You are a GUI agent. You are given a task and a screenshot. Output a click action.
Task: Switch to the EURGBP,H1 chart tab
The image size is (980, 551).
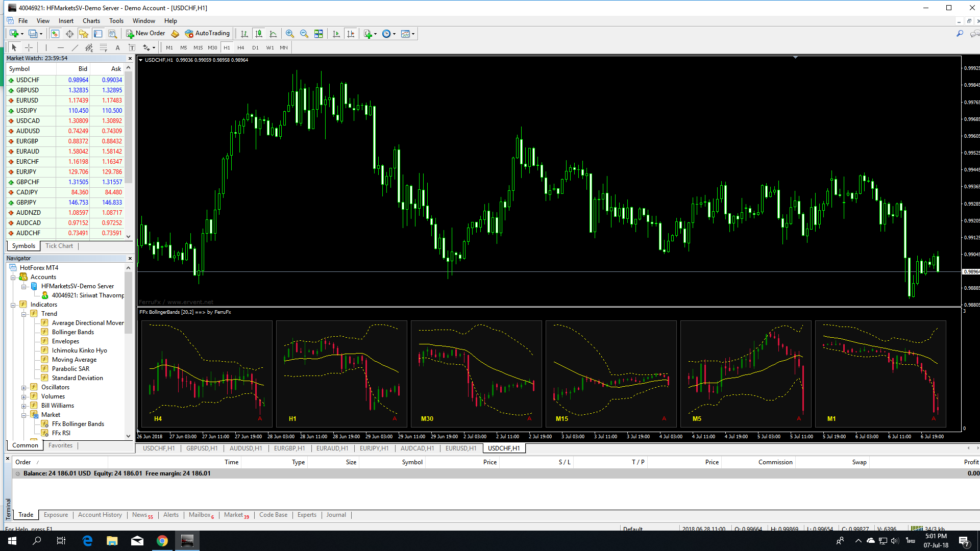(289, 448)
